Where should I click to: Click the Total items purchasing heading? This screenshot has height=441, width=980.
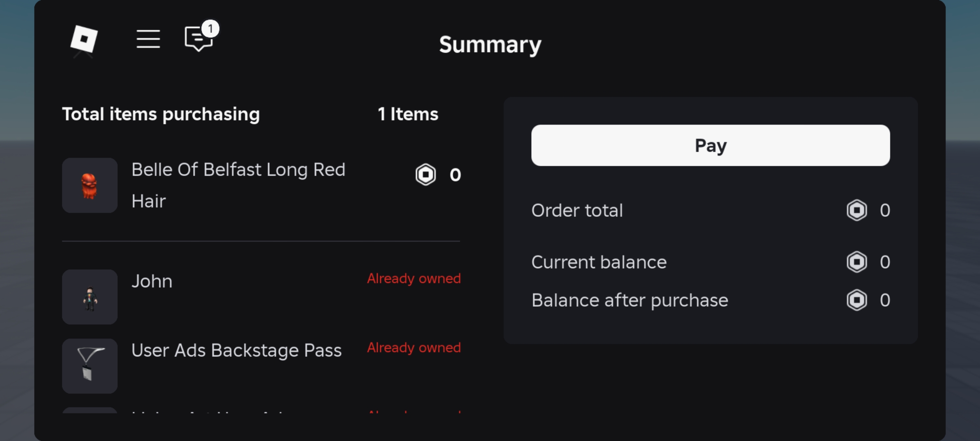(161, 115)
